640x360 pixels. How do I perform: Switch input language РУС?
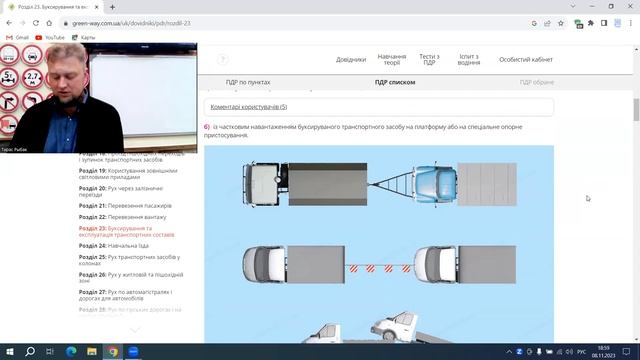[581, 351]
